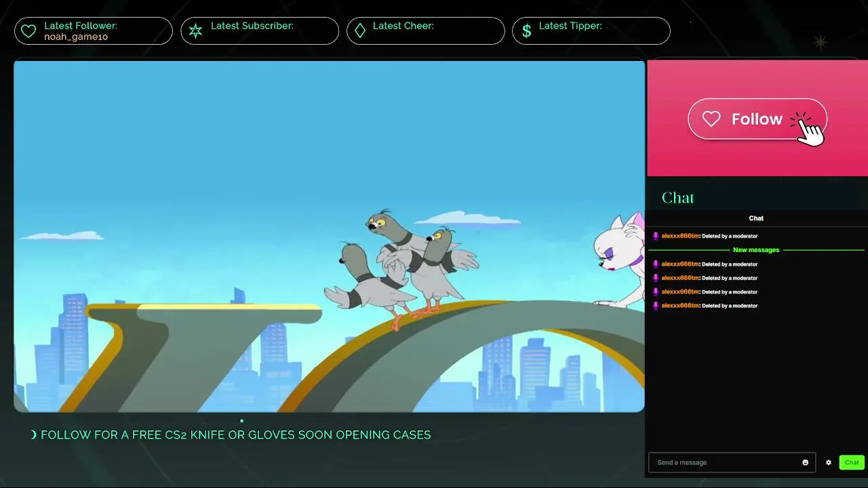Jump to the New messages divider label
Screen dimensions: 868x488
(x=756, y=250)
